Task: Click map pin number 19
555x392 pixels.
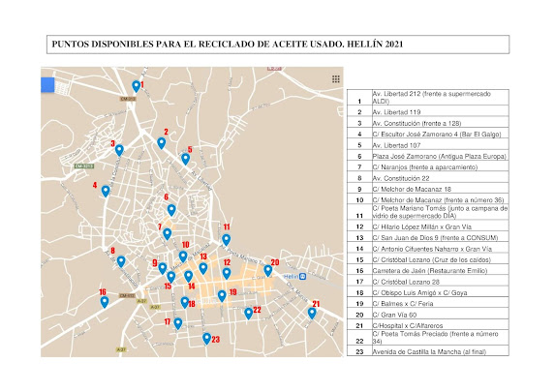Action: [222, 295]
